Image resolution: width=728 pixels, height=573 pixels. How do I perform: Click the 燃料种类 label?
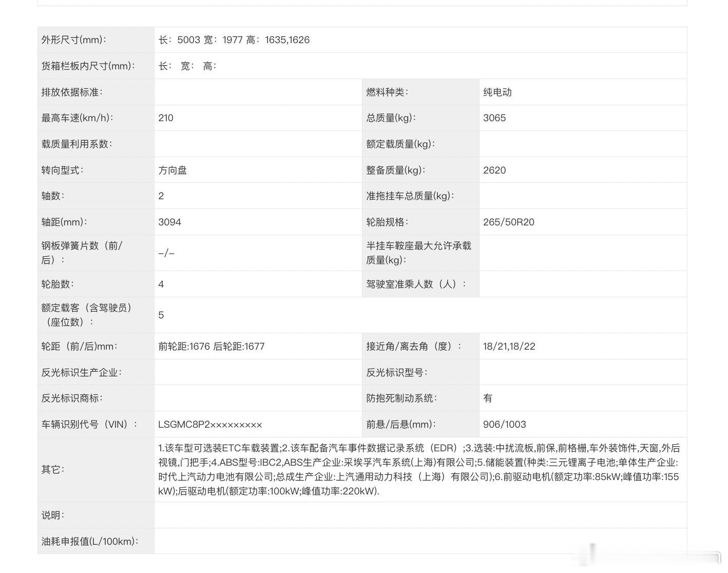click(388, 92)
